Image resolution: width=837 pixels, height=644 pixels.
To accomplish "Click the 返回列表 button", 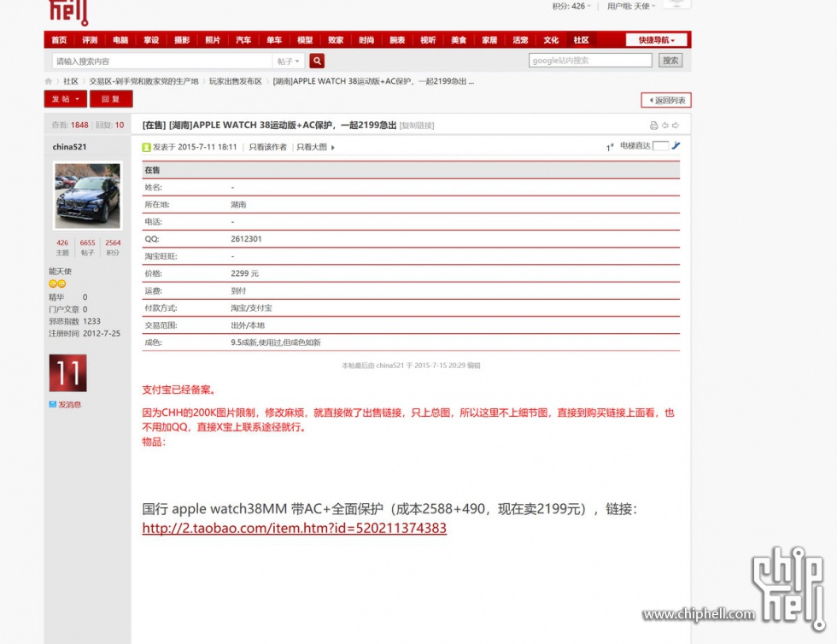I will click(666, 101).
